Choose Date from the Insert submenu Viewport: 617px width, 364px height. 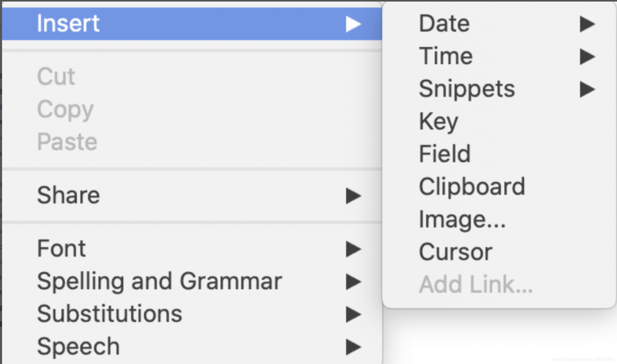(x=444, y=24)
